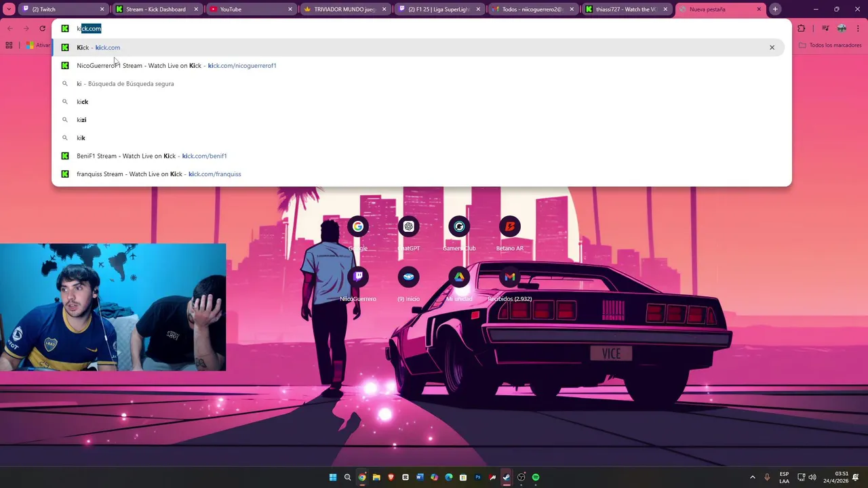
Task: Open the Todos los marcadores folder
Action: 830,45
